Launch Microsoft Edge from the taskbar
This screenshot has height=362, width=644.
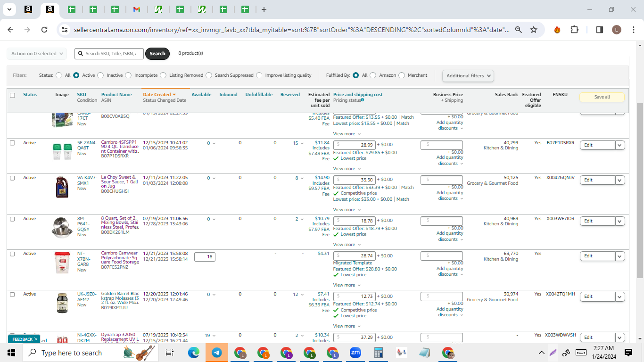[x=194, y=353]
